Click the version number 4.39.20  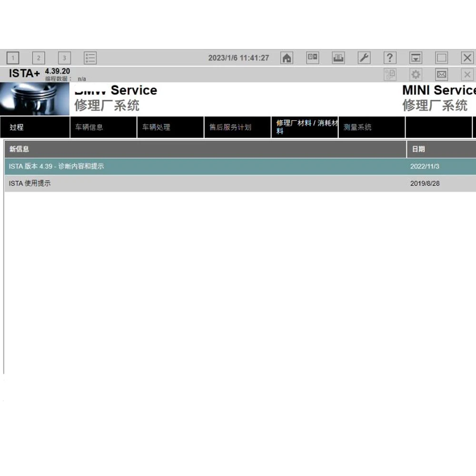(x=58, y=71)
